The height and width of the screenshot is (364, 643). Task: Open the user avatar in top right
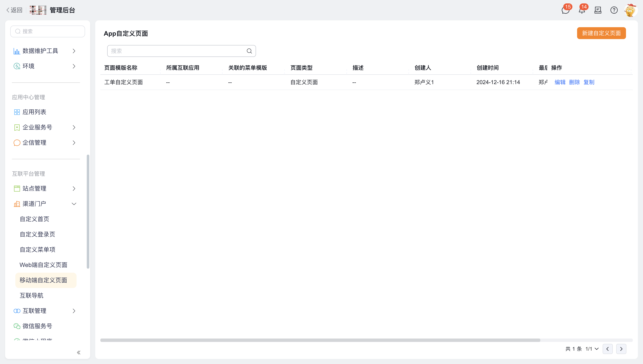630,10
